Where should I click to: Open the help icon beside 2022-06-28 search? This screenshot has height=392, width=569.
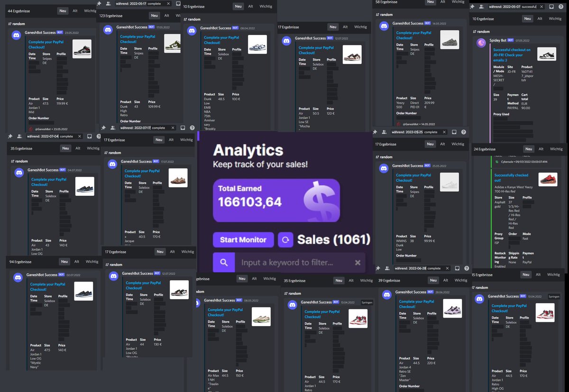pyautogui.click(x=467, y=268)
